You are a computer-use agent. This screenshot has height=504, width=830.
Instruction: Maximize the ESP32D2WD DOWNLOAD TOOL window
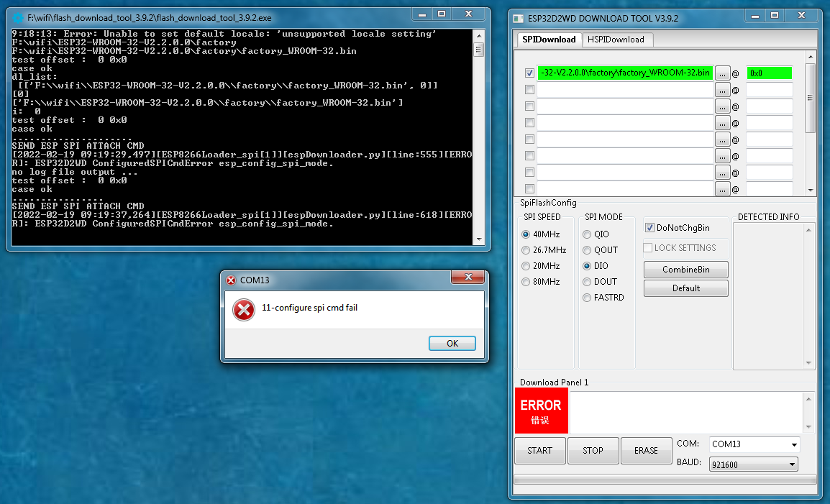pos(775,15)
